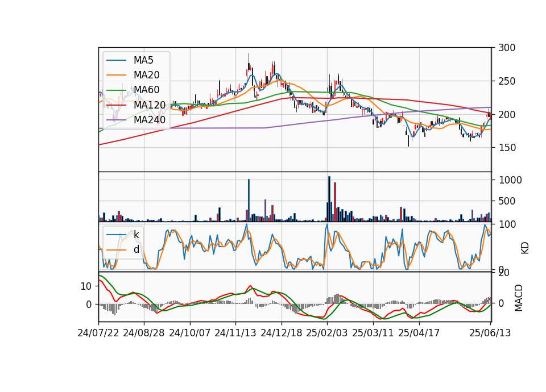546x392 pixels.
Task: Click the MACD axis title
Action: [519, 298]
